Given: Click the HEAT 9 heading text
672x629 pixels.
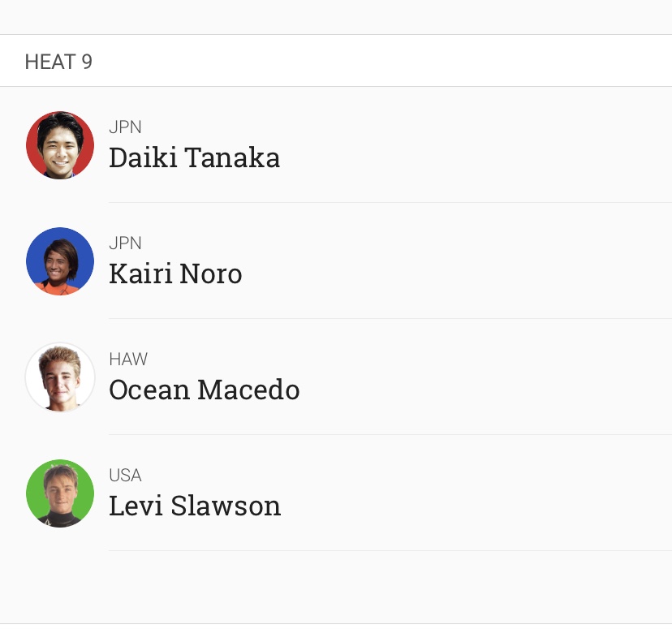Looking at the screenshot, I should [x=58, y=62].
